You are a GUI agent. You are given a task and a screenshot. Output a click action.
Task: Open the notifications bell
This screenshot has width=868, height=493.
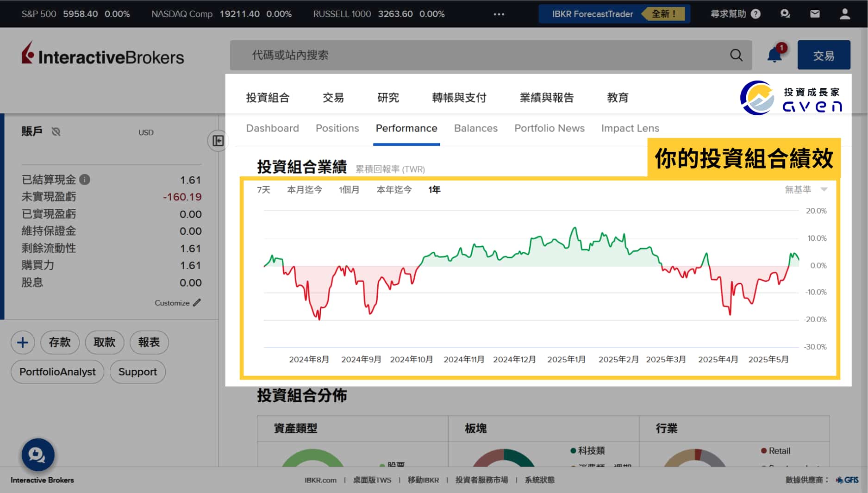[774, 55]
